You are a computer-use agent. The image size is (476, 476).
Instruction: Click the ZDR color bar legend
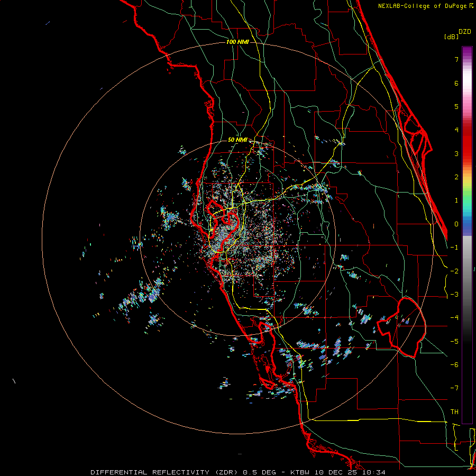467,235
